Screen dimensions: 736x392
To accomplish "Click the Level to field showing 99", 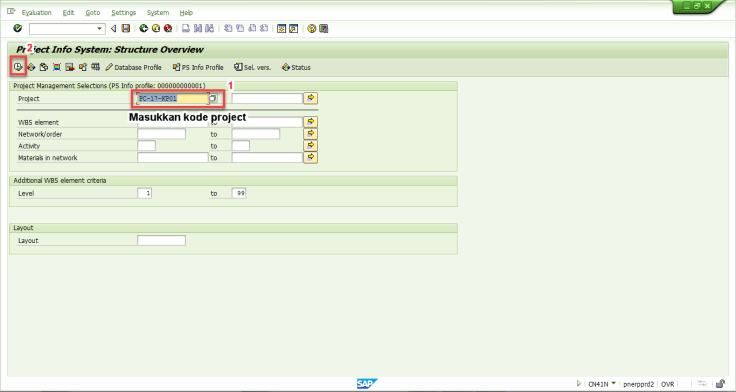I will (x=239, y=193).
